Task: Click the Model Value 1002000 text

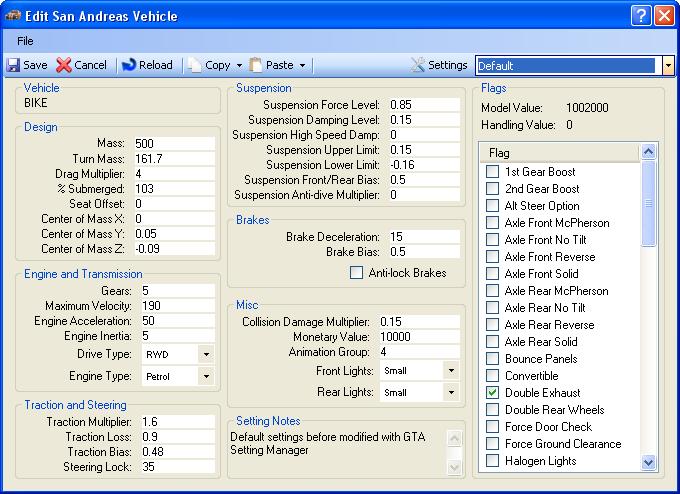Action: pyautogui.click(x=587, y=108)
